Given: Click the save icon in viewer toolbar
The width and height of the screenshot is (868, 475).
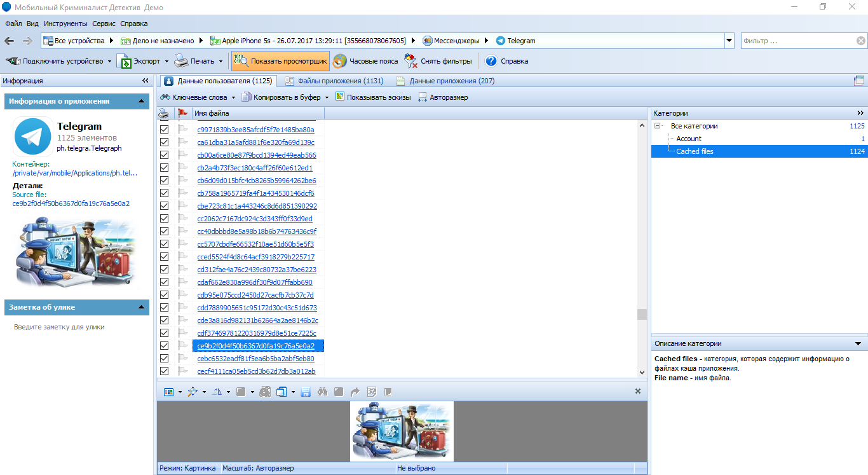Looking at the screenshot, I should click(x=306, y=392).
